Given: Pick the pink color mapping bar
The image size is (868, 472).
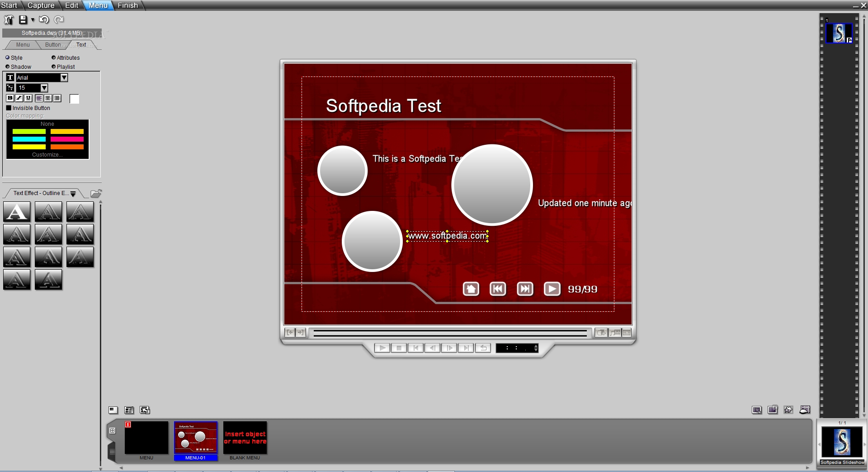Looking at the screenshot, I should click(x=67, y=139).
